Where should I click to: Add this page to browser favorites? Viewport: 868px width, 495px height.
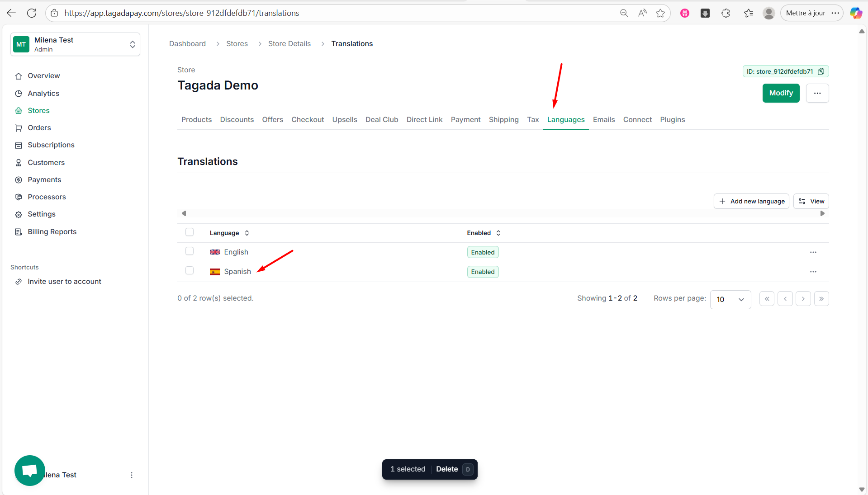pyautogui.click(x=660, y=13)
